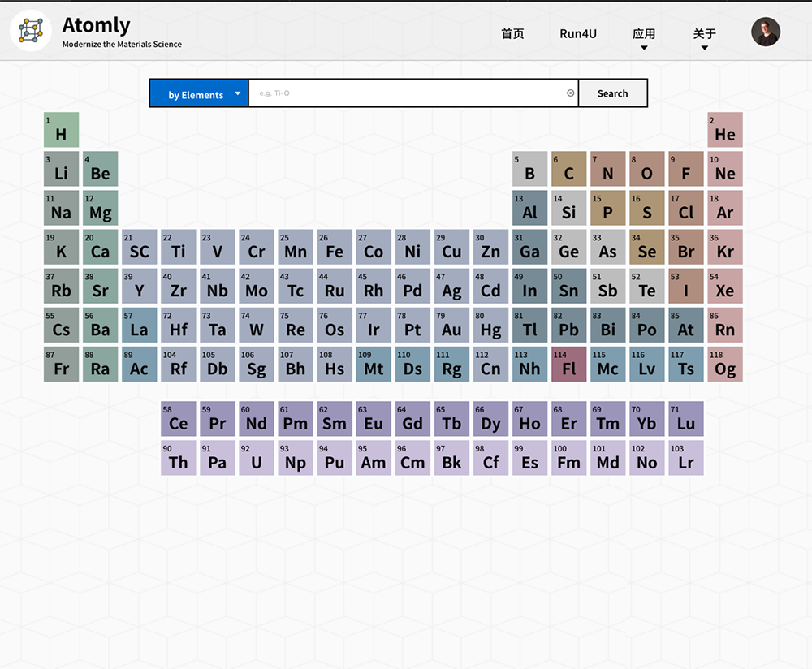Screen dimensions: 812x669
Task: Toggle the Oxygen (O) element tile
Action: (647, 169)
